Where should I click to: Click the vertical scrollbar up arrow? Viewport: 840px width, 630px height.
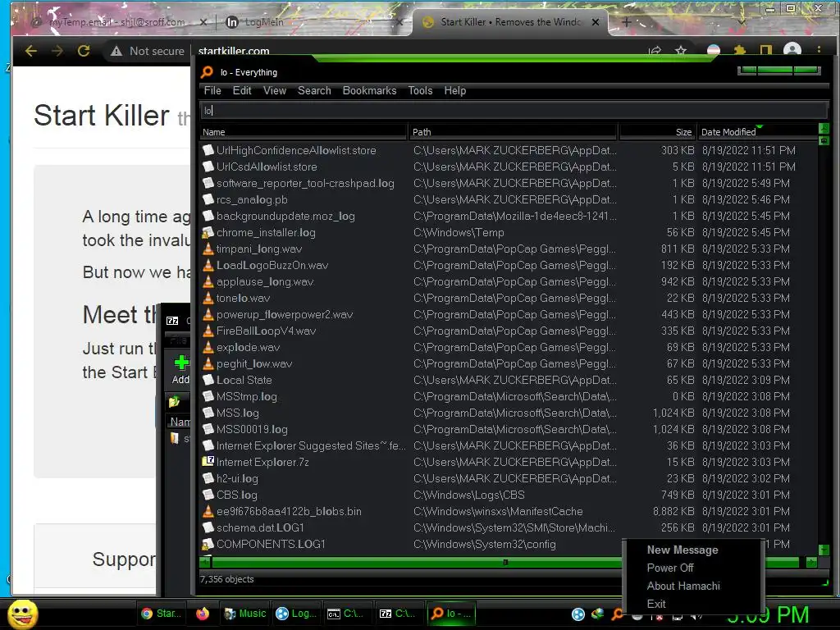tap(824, 129)
